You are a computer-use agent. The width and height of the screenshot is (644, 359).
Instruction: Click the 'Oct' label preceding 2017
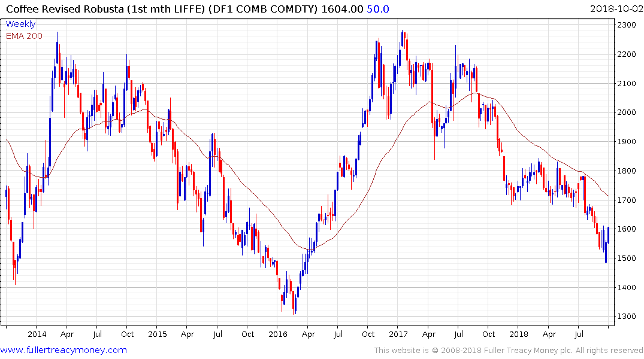(x=368, y=334)
